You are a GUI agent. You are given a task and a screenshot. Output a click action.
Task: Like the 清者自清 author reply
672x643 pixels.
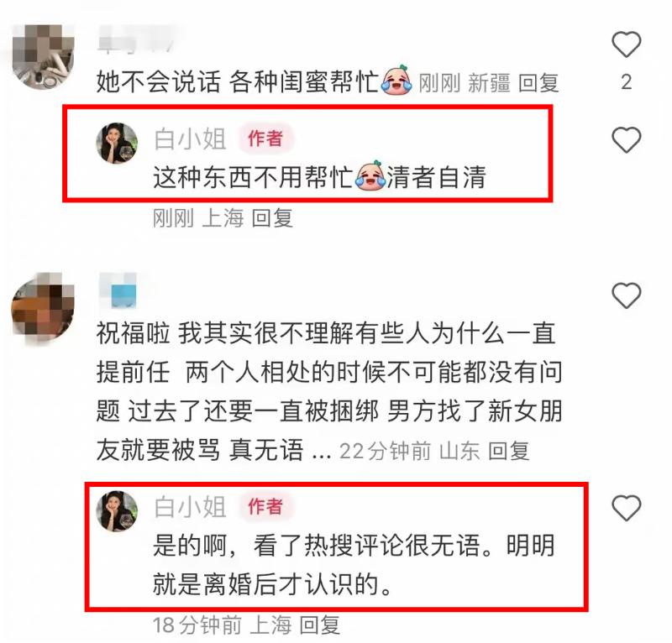tap(626, 140)
